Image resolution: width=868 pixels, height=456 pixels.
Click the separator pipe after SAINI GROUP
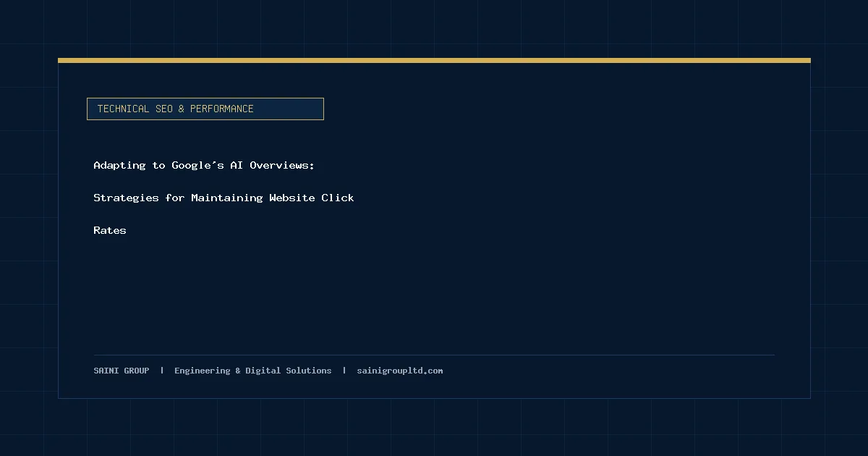(162, 371)
